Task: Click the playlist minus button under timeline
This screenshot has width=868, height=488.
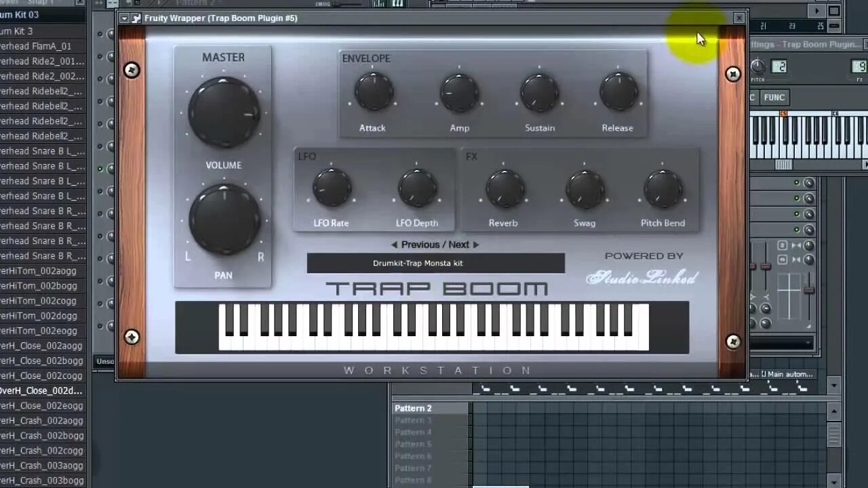Action: click(x=834, y=26)
